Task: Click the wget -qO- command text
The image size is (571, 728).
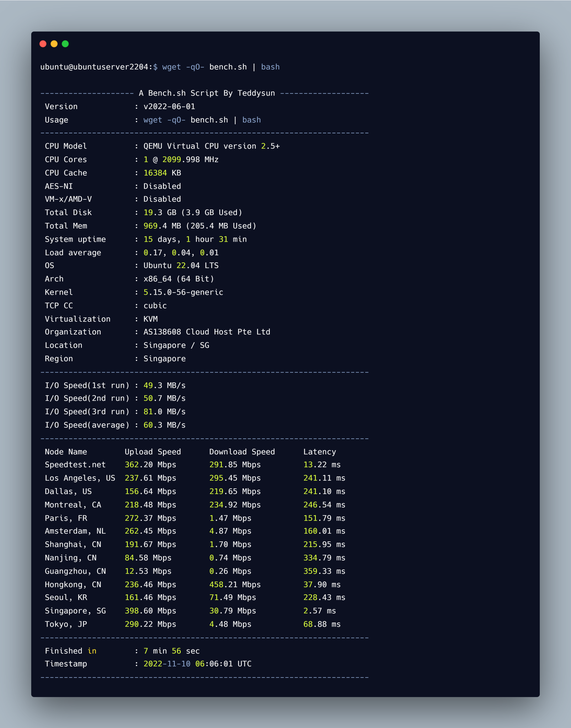Action: pyautogui.click(x=183, y=67)
